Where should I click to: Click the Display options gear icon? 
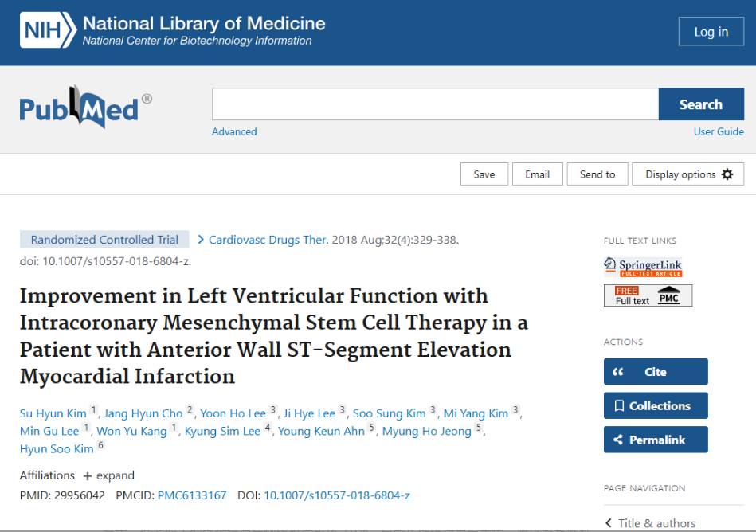point(727,174)
